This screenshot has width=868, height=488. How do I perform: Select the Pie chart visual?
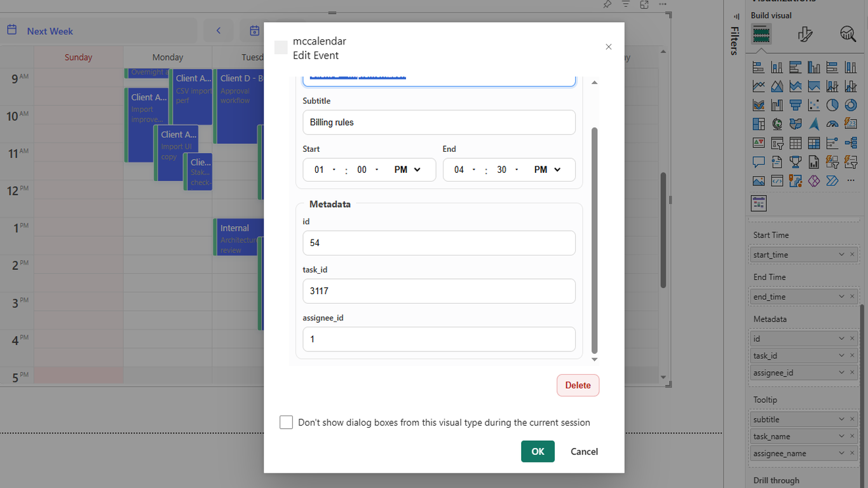(x=832, y=104)
